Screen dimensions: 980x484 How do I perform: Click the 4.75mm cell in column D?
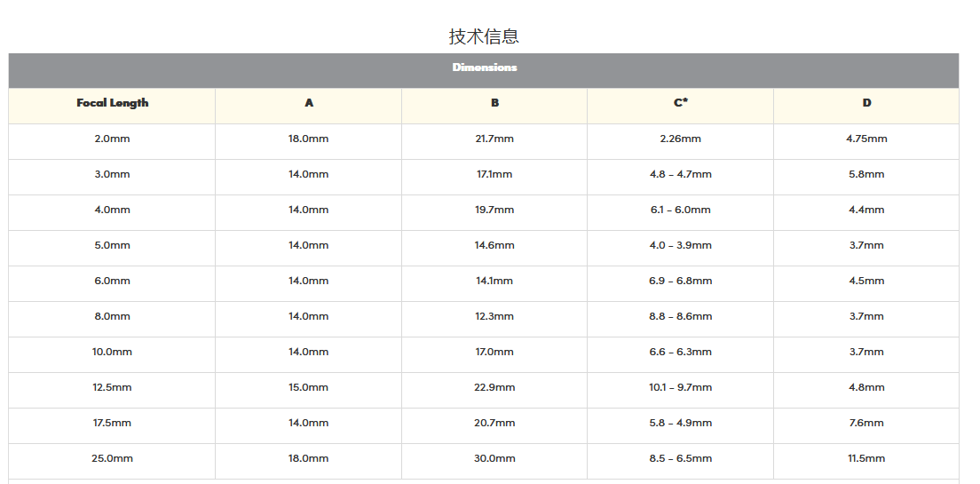click(x=866, y=139)
